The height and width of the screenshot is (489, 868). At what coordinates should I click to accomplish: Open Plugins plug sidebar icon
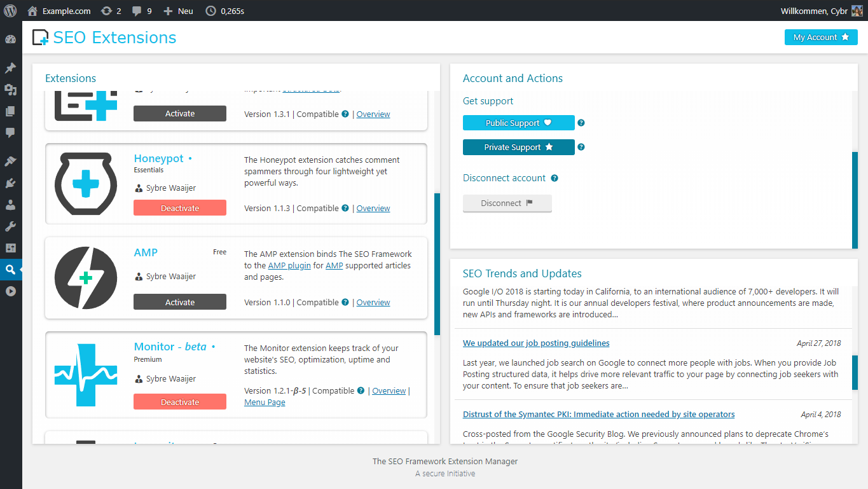tap(10, 183)
